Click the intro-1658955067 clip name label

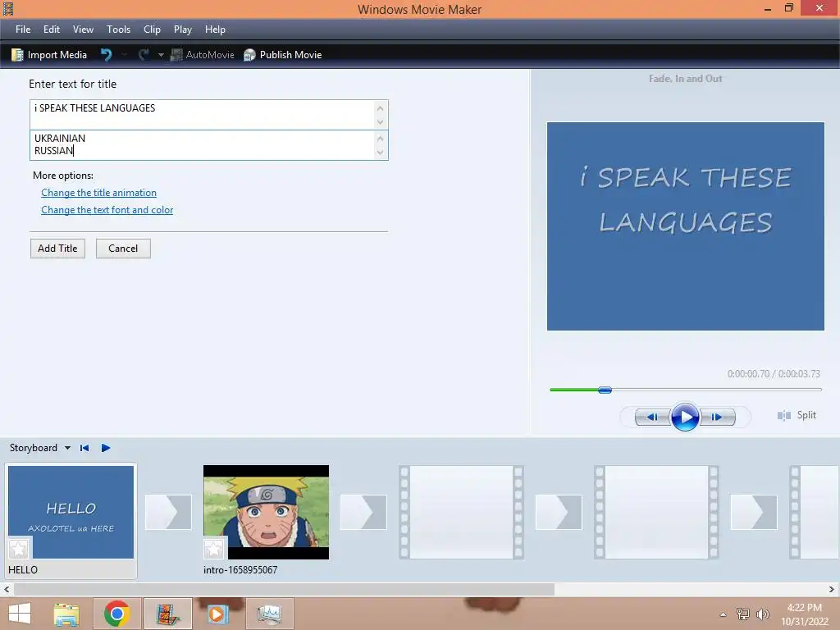[240, 570]
